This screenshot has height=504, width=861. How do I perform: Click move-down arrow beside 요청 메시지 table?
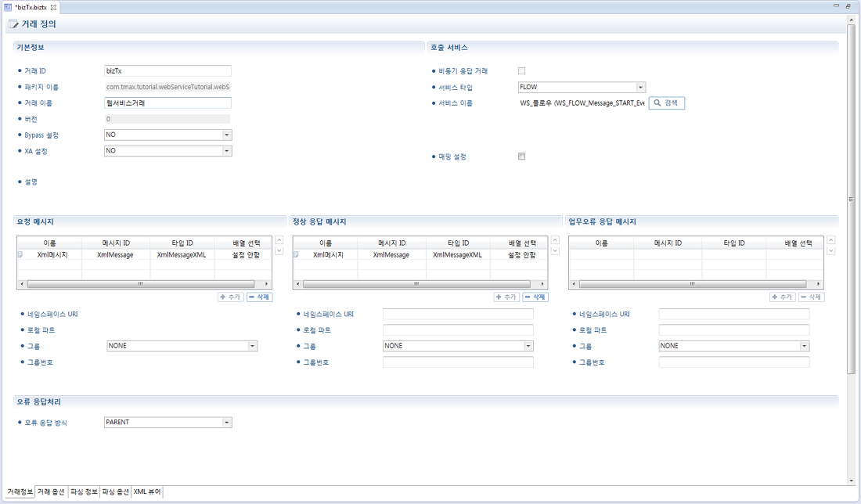coord(279,251)
